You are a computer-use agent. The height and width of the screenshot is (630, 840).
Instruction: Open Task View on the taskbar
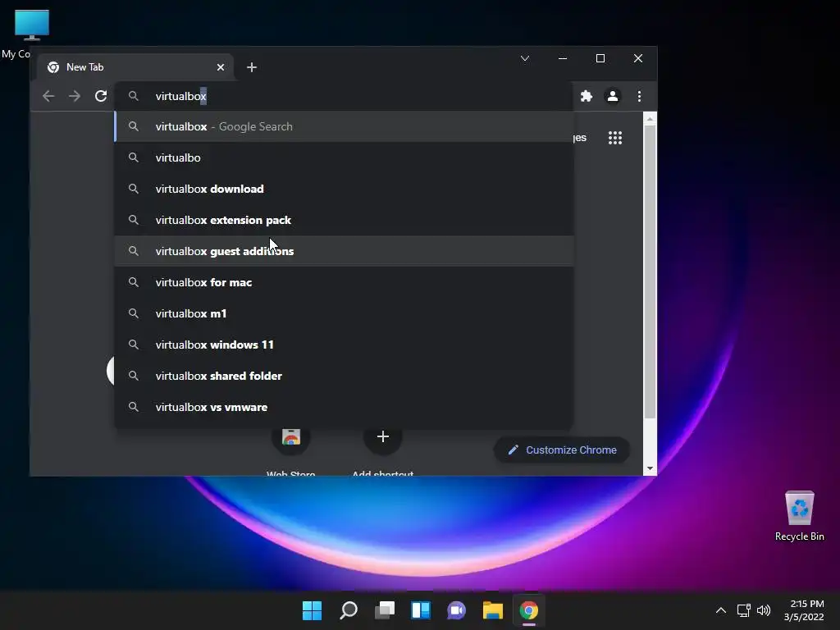coord(385,610)
